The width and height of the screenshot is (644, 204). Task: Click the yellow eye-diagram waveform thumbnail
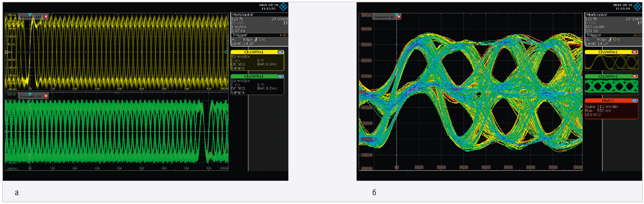tap(611, 62)
